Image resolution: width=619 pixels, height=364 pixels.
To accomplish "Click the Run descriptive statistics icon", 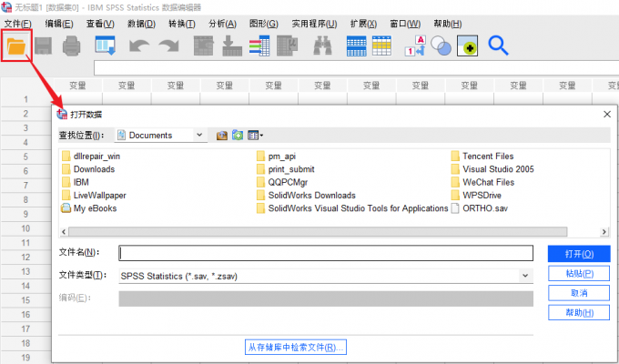I will [x=287, y=45].
